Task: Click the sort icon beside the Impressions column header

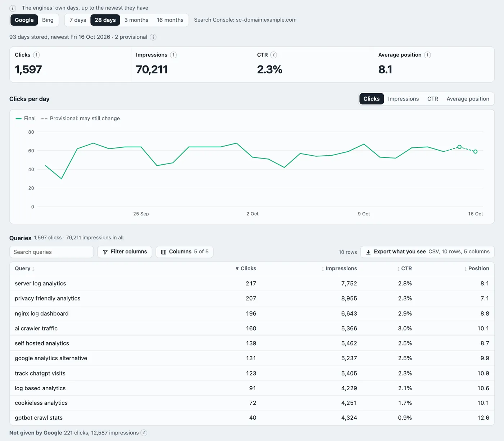Action: (x=323, y=269)
